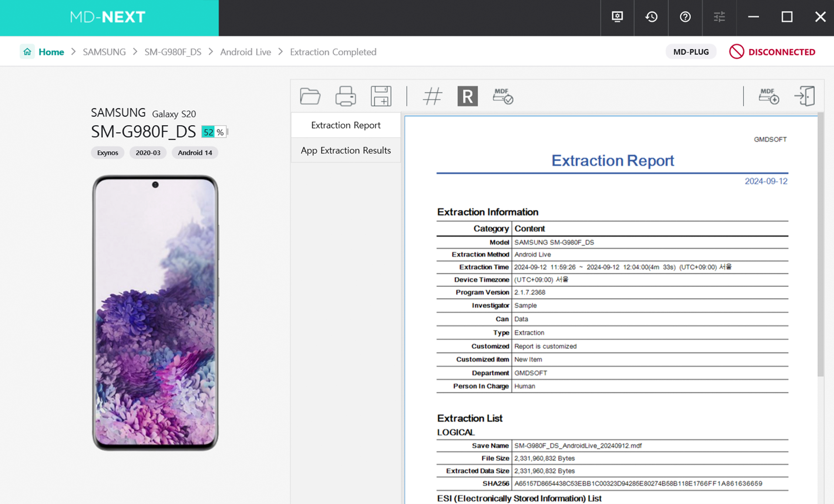This screenshot has height=504, width=834.
Task: Open the help question mark icon
Action: pyautogui.click(x=685, y=17)
